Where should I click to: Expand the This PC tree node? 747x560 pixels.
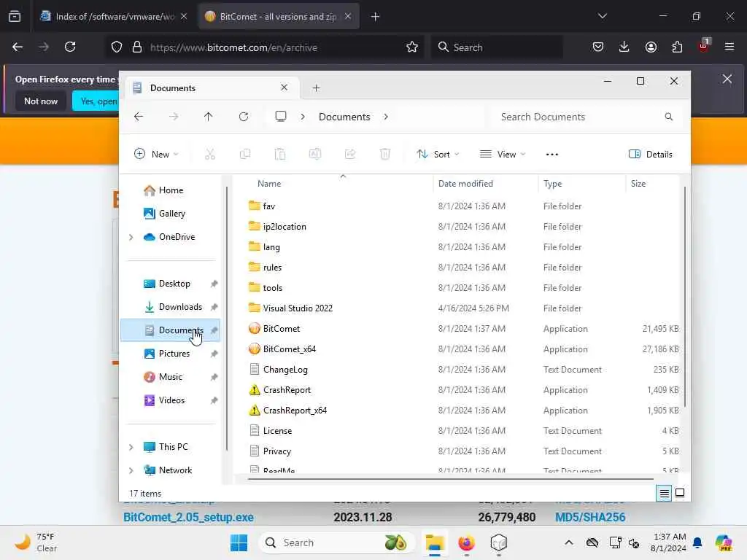pos(131,447)
